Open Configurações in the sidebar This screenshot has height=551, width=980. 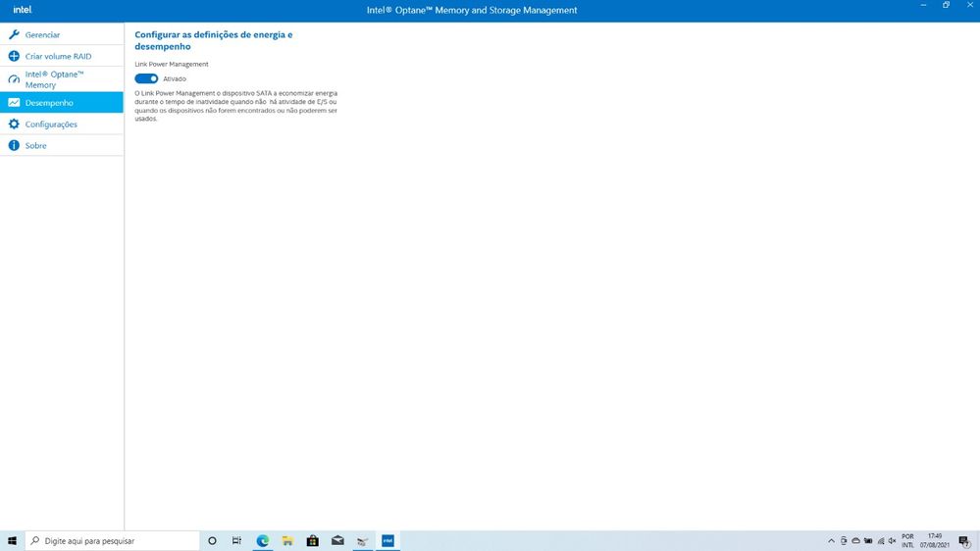pos(61,124)
